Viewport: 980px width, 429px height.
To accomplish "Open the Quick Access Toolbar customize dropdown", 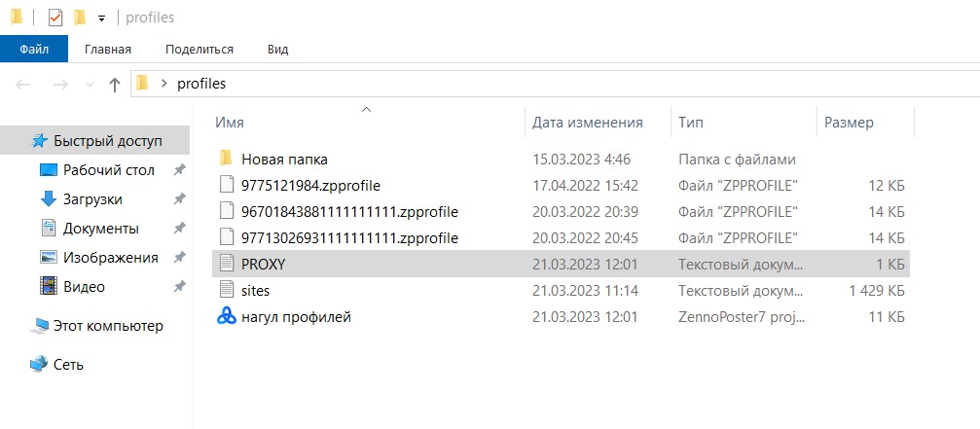I will pos(101,18).
